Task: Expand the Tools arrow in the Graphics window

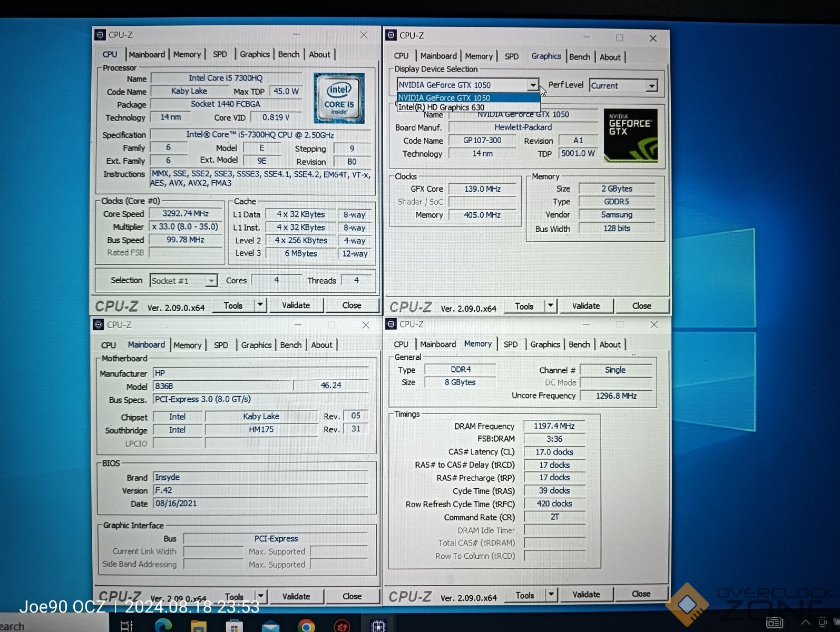Action: coord(550,305)
